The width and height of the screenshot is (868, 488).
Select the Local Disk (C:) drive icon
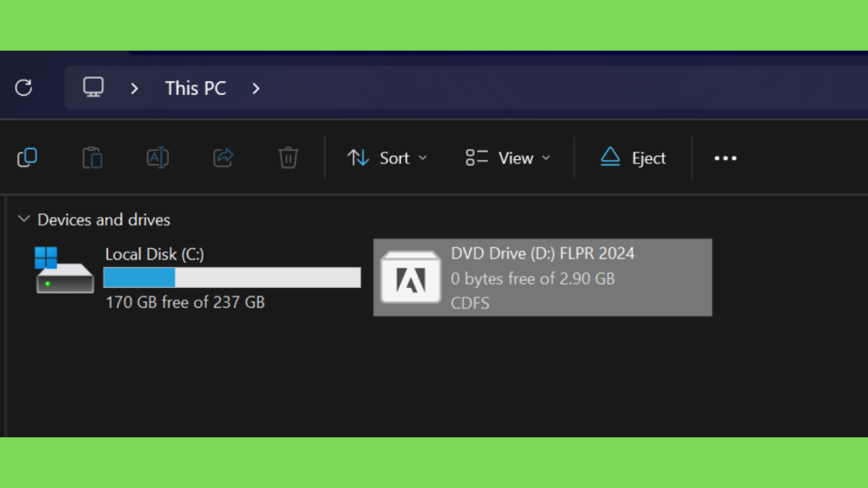coord(64,270)
